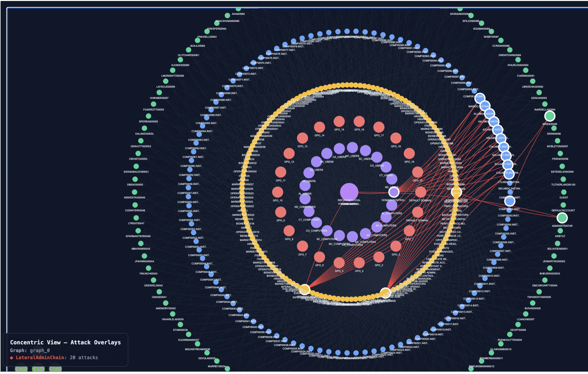The height and width of the screenshot is (374, 588).
Task: Click the GPO_6 node
Action: (x=319, y=257)
